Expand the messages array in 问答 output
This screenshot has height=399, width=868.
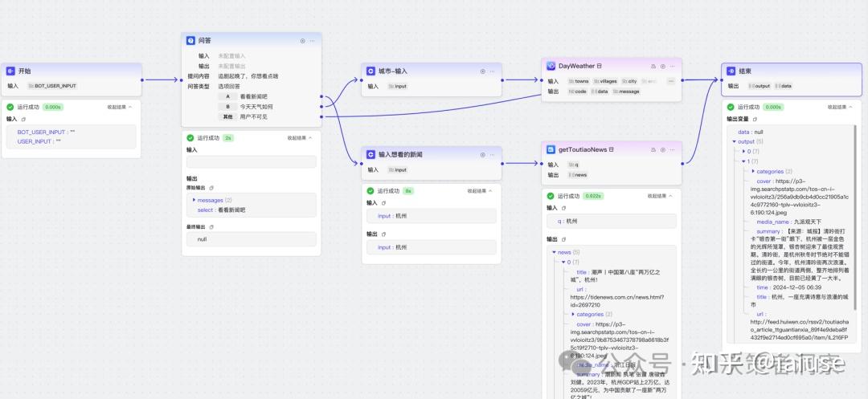click(x=194, y=200)
